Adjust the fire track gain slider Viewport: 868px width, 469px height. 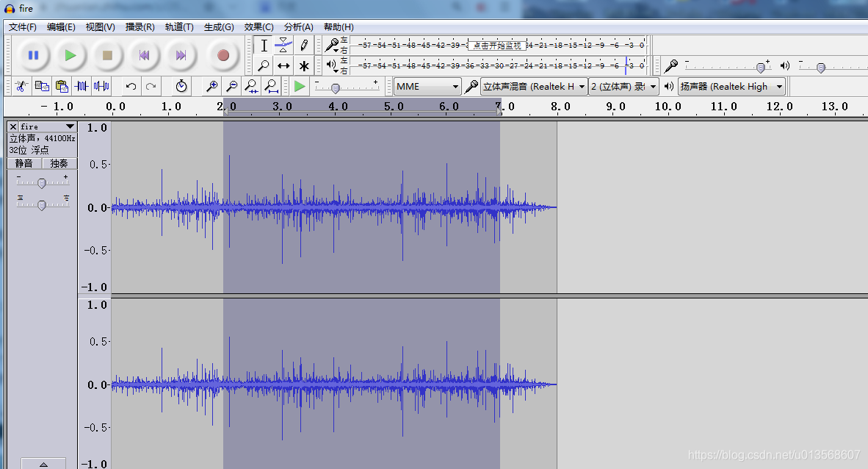pyautogui.click(x=42, y=183)
